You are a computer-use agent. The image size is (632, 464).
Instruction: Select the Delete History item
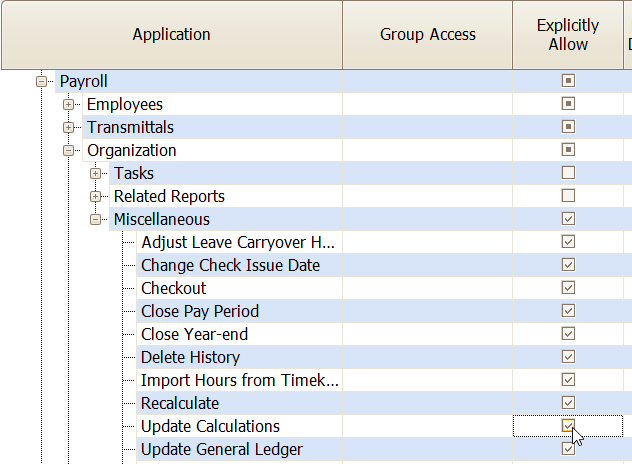tap(190, 357)
